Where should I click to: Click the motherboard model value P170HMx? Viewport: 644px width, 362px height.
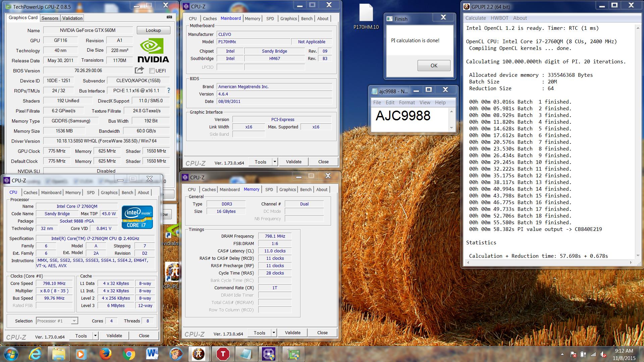point(254,42)
